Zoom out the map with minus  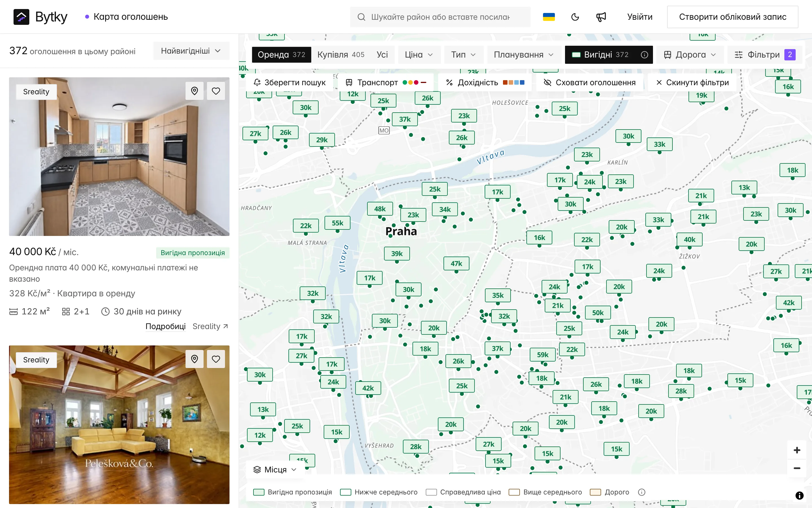pos(797,468)
